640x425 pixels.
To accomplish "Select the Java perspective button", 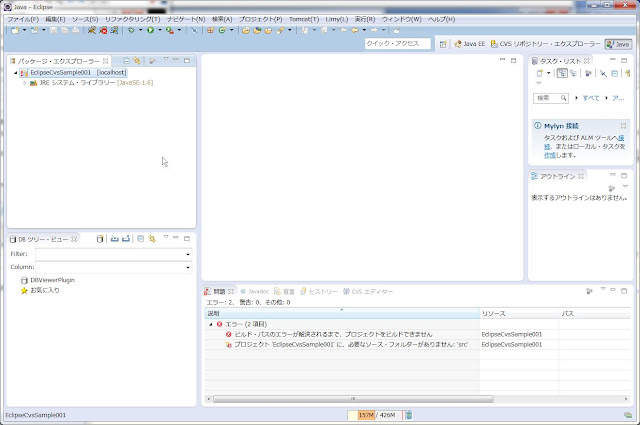I will click(x=618, y=44).
